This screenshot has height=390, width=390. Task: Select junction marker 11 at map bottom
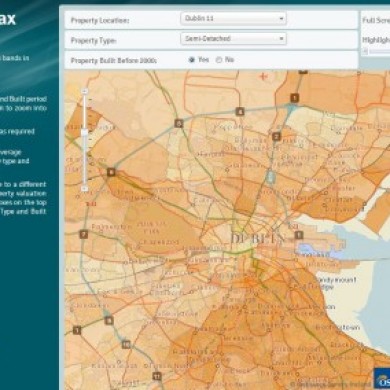[157, 376]
